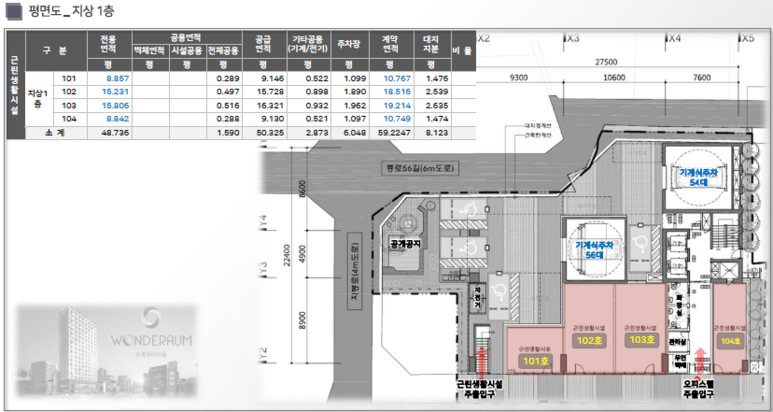
Task: Select the 벽체면적 sub-header
Action: coord(150,51)
